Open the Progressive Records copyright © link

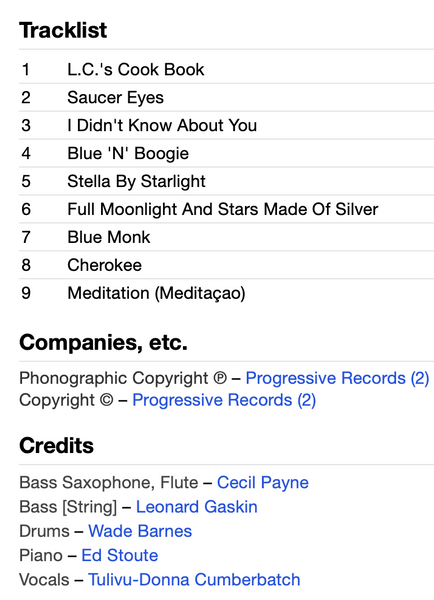click(x=224, y=400)
